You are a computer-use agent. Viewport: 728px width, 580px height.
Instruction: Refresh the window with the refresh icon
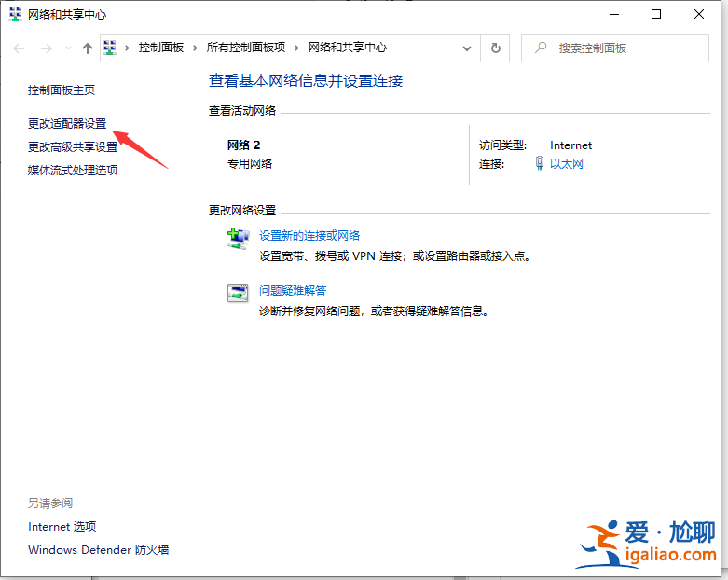[x=495, y=48]
